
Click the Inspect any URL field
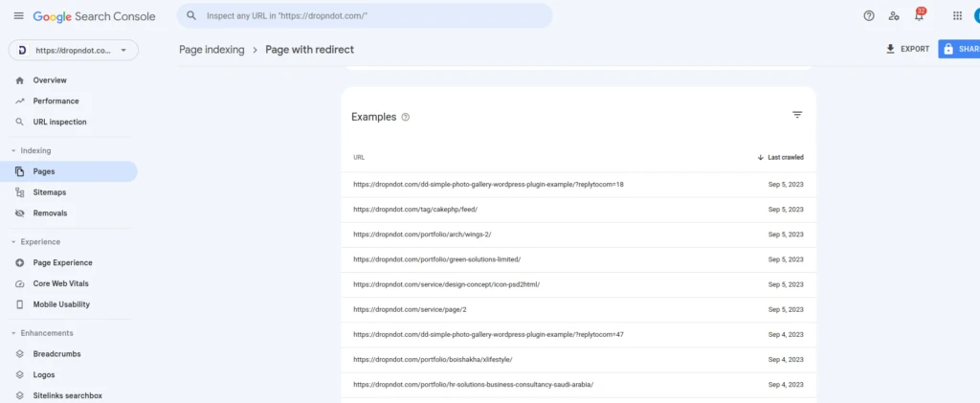point(365,15)
